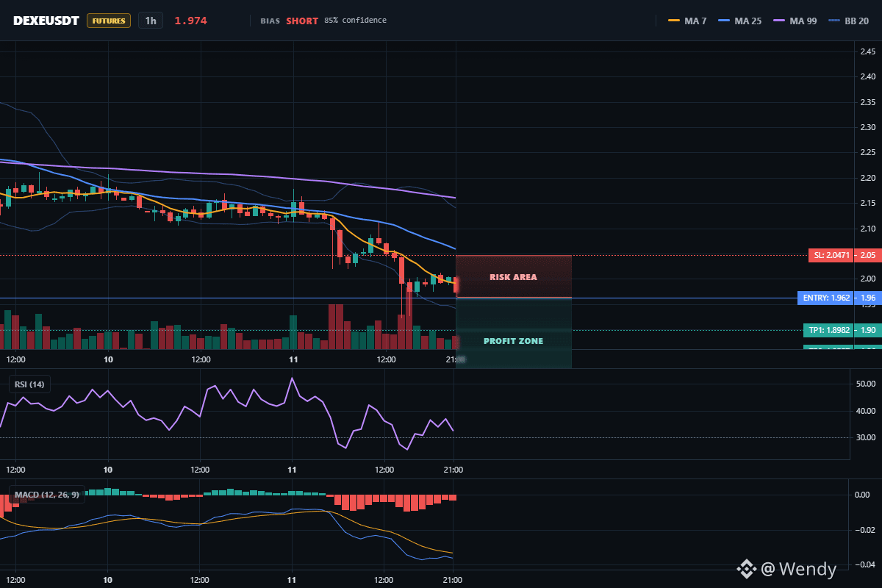
Task: Click the ENTRY: 1.962 price tag
Action: click(x=827, y=298)
